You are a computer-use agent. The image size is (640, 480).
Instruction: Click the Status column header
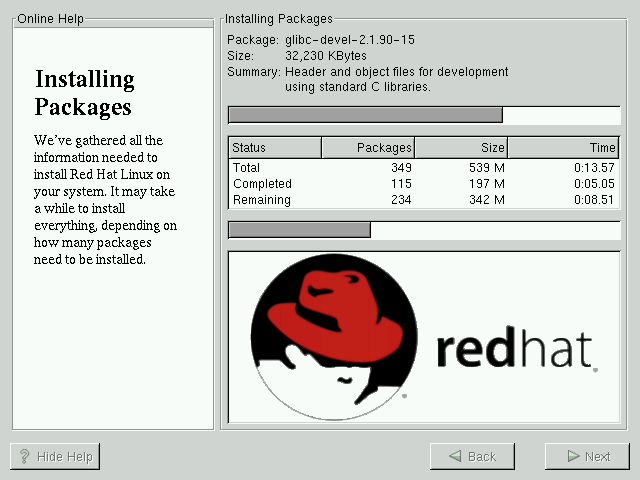point(275,148)
